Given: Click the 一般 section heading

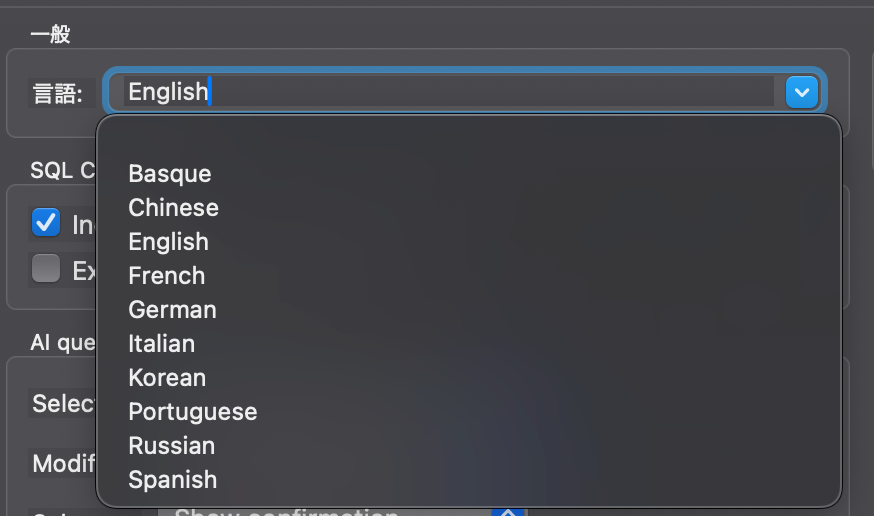Looking at the screenshot, I should 50,35.
